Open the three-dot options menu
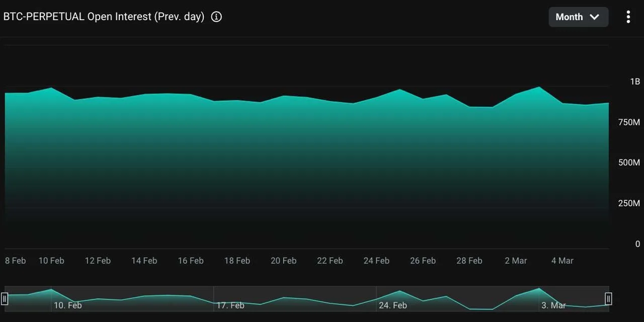 628,17
